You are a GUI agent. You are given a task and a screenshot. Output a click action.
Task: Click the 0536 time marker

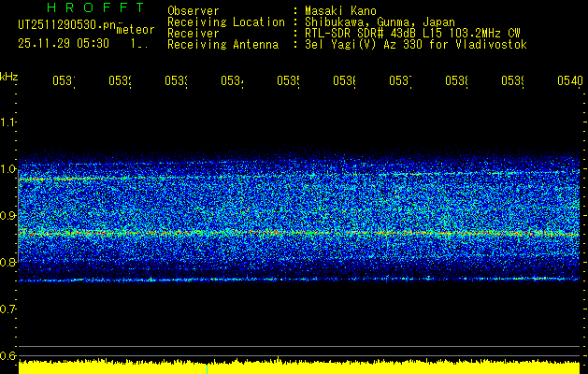point(345,81)
